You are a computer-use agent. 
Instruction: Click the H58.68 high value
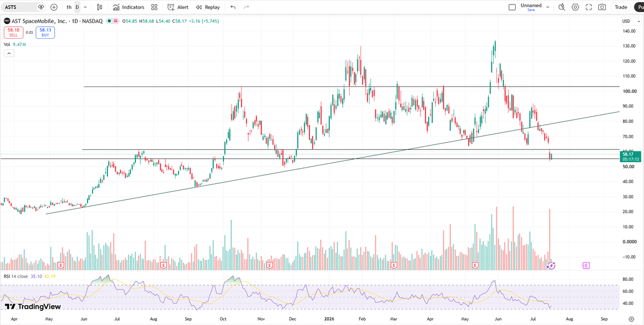147,21
